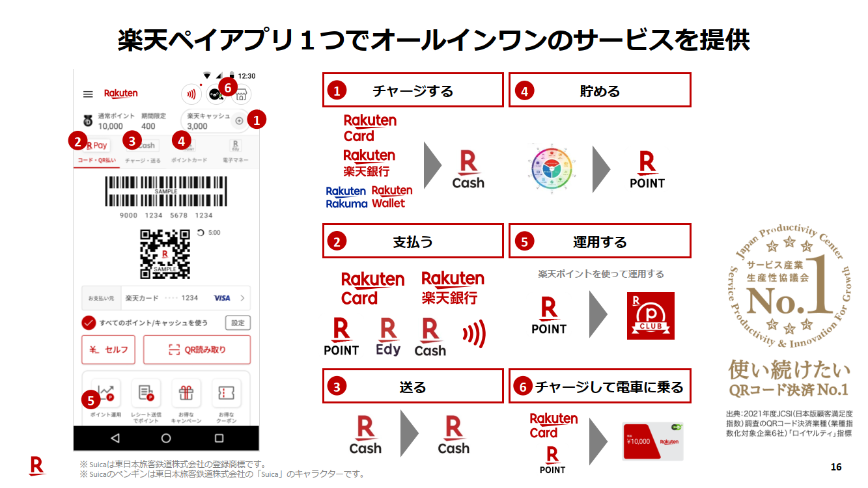Click the R Cash logo under 支払う
Screen dimensions: 868x488
click(430, 337)
